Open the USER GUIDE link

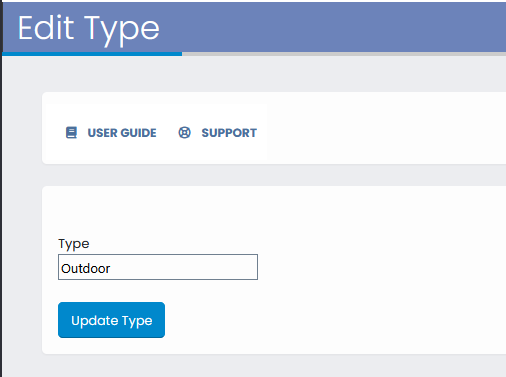coord(122,133)
